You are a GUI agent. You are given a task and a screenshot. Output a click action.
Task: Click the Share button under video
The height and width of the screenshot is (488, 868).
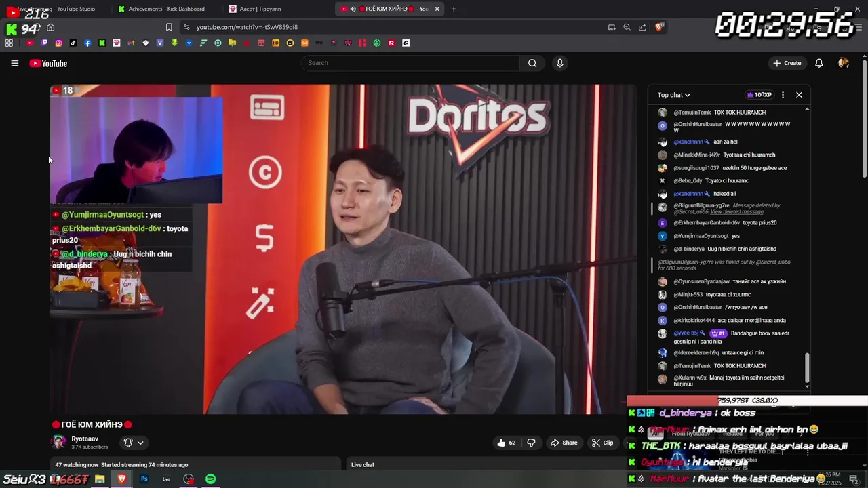pos(564,443)
